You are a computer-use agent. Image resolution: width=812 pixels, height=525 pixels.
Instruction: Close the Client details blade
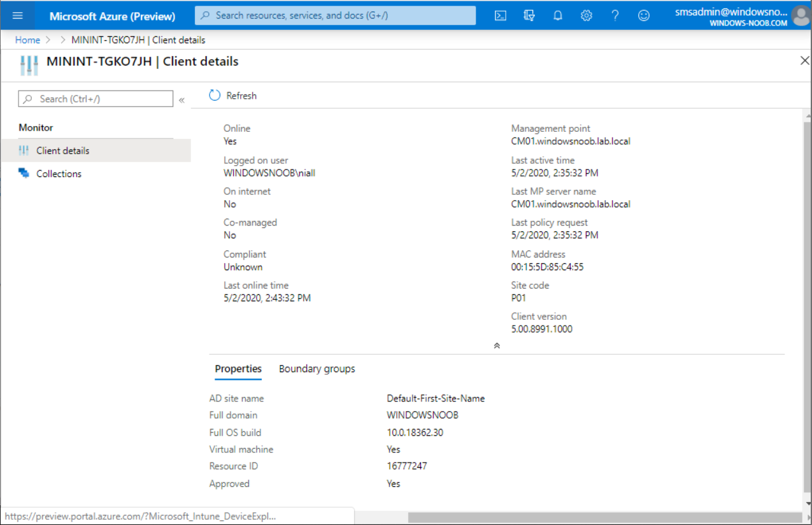click(x=804, y=61)
